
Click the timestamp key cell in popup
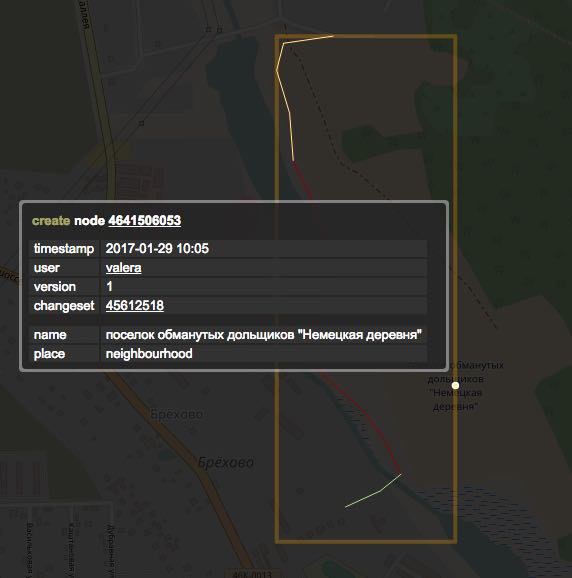64,248
